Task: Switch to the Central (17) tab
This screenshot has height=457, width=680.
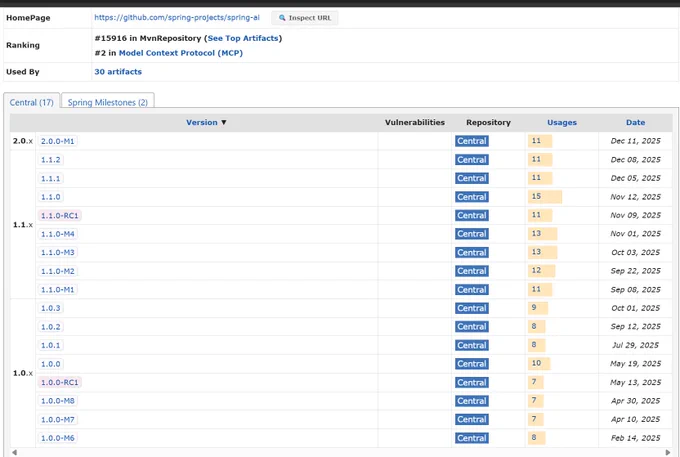Action: 32,102
